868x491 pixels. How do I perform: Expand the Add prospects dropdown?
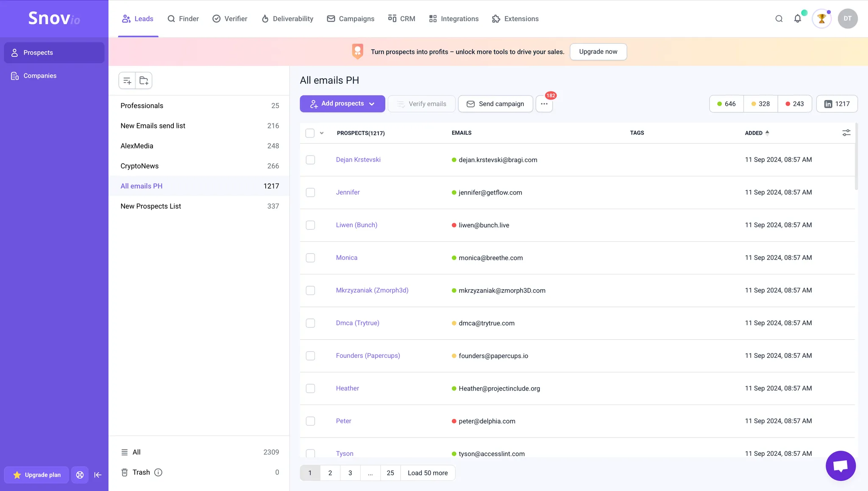coord(342,104)
